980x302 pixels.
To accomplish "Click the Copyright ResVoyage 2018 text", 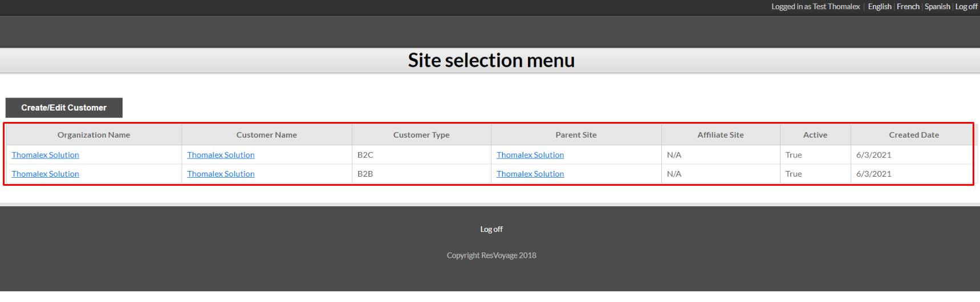I will (x=491, y=255).
